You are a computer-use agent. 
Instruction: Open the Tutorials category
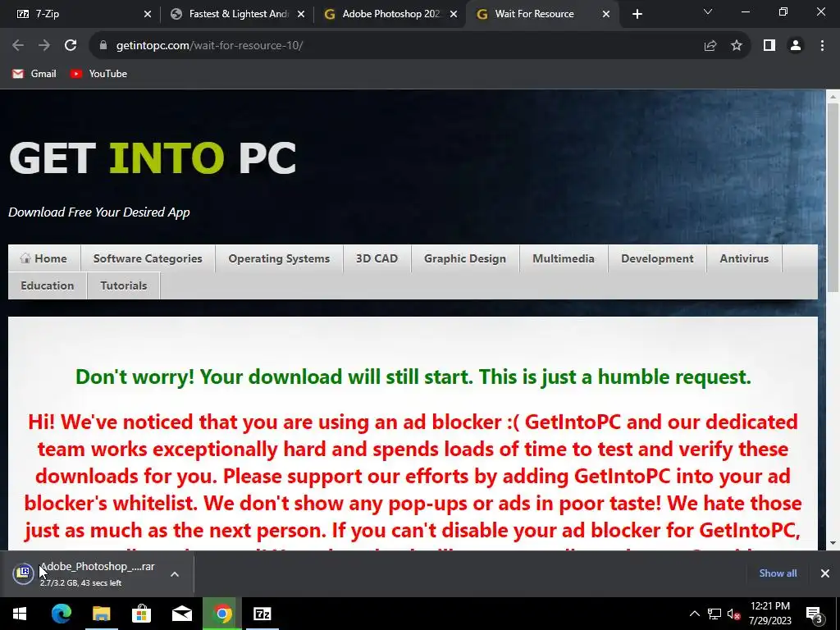[x=124, y=285]
